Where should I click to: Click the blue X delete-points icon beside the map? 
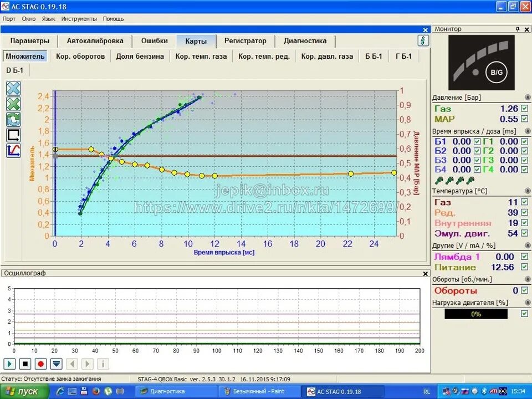coord(13,89)
